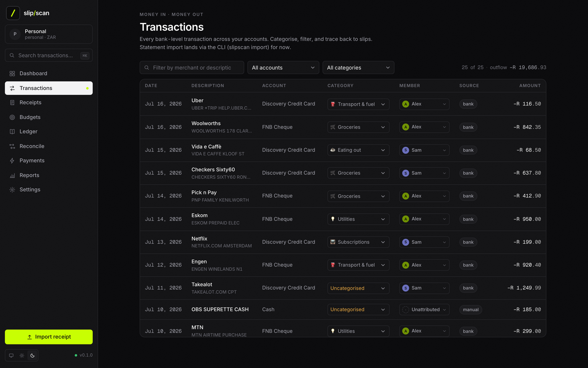Screen dimensions: 588x368
Task: Click the lightbulb icon in the Eskom row
Action: [333, 219]
